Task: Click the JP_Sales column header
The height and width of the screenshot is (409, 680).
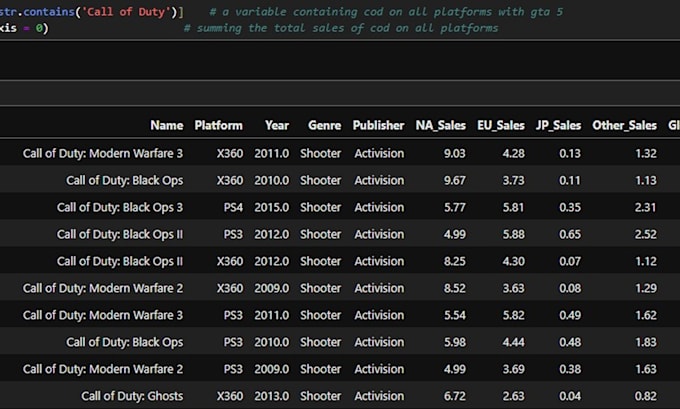Action: pyautogui.click(x=558, y=125)
